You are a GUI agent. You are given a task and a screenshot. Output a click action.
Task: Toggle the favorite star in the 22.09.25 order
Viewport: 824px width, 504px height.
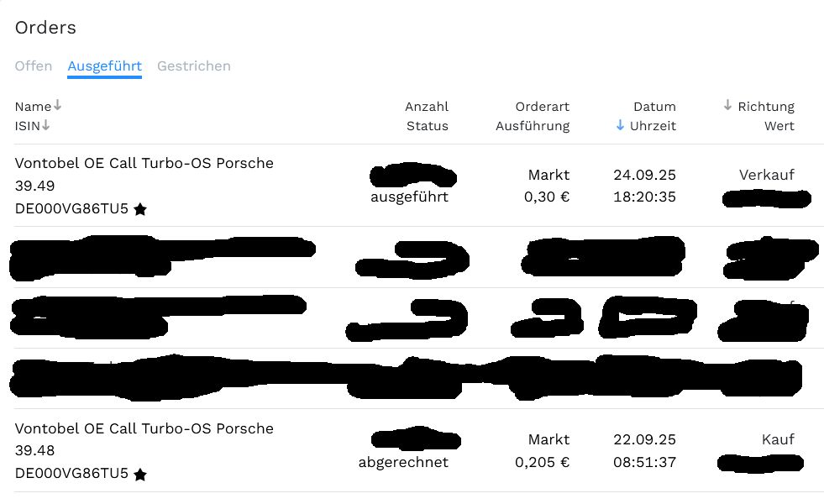point(140,475)
